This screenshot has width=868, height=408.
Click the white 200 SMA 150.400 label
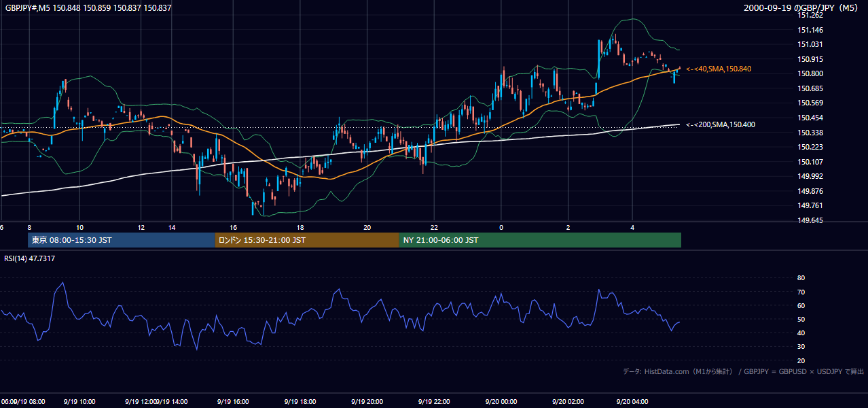720,124
